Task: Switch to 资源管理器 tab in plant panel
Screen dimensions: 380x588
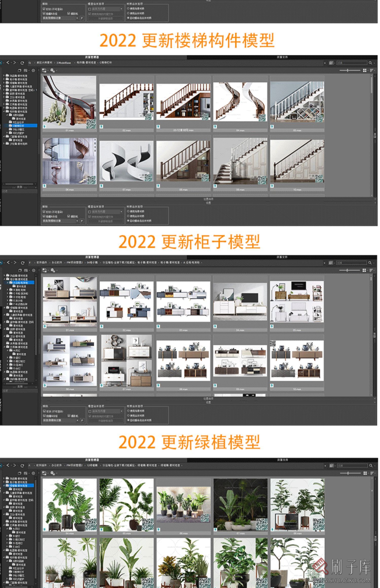Action: (92, 460)
